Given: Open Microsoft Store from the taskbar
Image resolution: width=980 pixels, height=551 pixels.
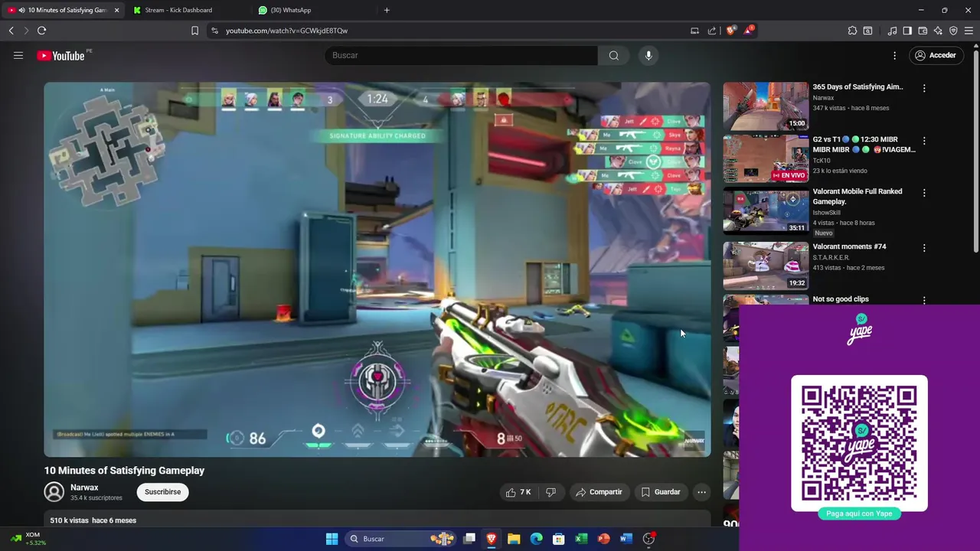Looking at the screenshot, I should (x=559, y=539).
